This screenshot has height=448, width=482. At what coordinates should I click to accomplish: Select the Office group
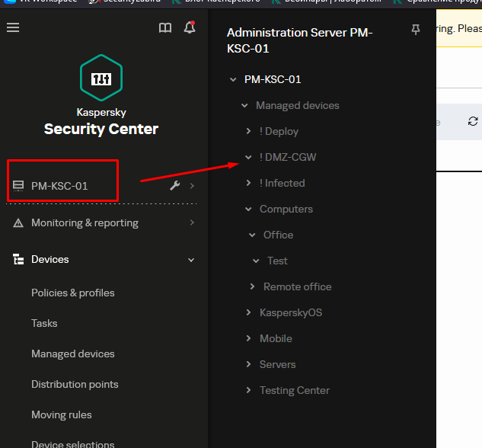pyautogui.click(x=278, y=235)
